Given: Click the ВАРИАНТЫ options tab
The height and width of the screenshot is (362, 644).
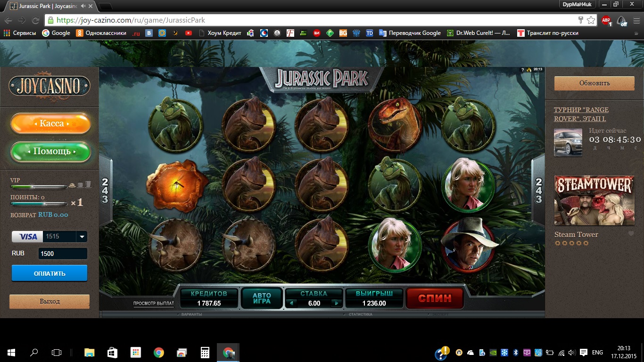Looking at the screenshot, I should (x=191, y=314).
